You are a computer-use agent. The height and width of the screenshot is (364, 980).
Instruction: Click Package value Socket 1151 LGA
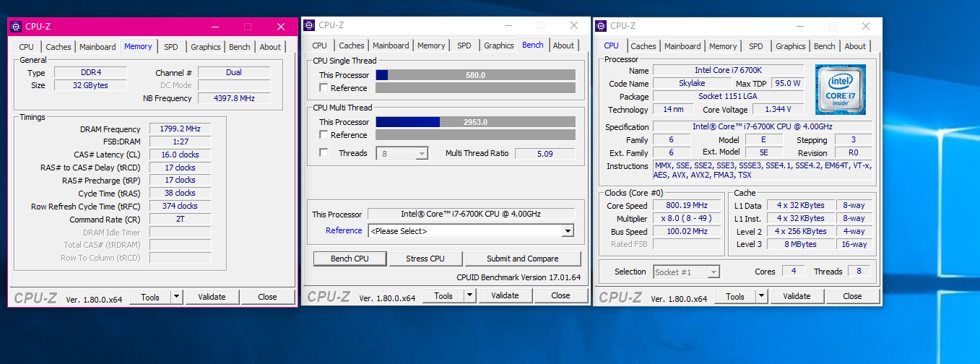tap(727, 96)
